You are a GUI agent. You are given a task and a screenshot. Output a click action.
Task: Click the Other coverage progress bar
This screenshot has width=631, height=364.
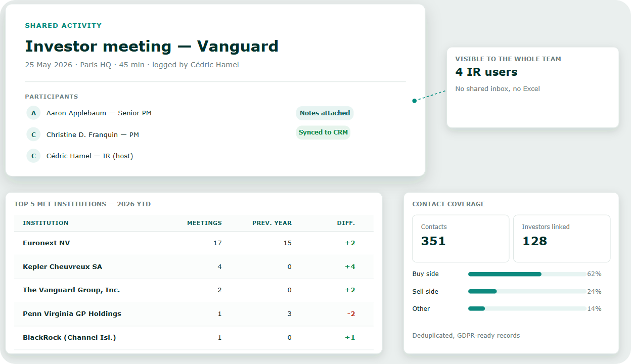click(527, 309)
